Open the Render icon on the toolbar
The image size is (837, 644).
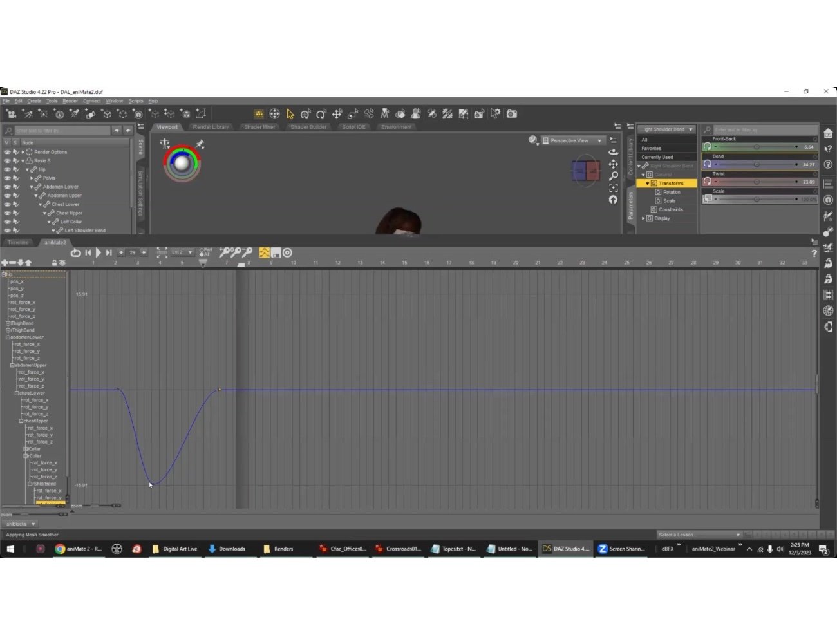pyautogui.click(x=511, y=114)
